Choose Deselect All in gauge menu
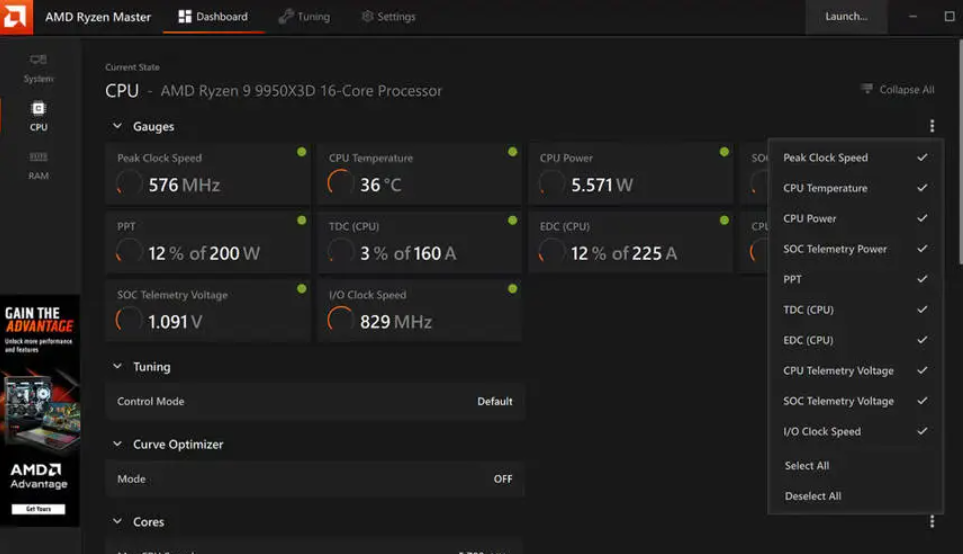Image resolution: width=963 pixels, height=554 pixels. coord(812,496)
